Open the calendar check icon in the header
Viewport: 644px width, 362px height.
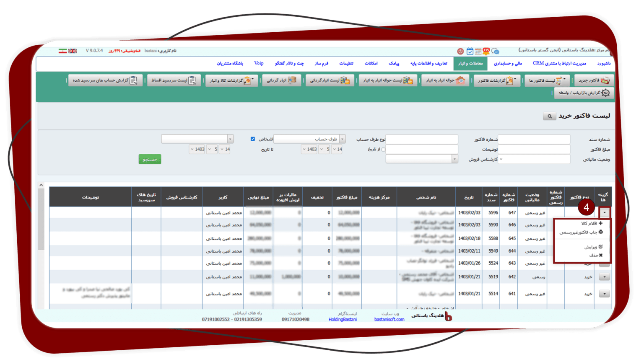470,51
